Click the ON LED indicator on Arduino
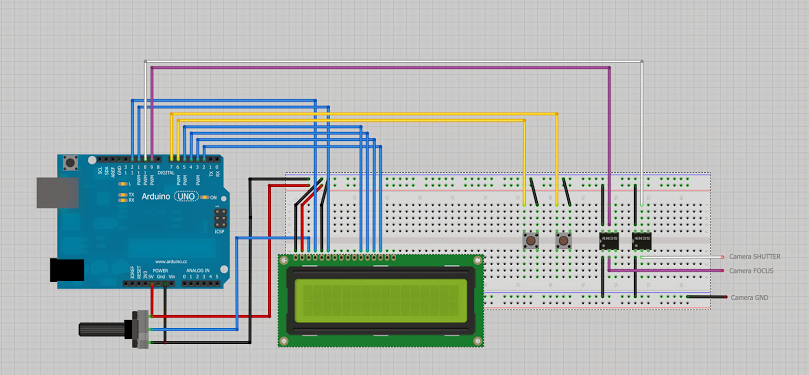809x375 pixels. [x=204, y=197]
